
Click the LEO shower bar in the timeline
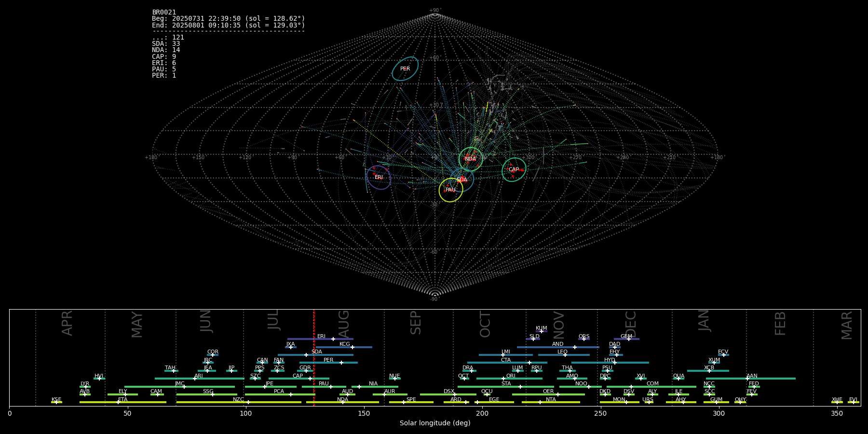564,355
